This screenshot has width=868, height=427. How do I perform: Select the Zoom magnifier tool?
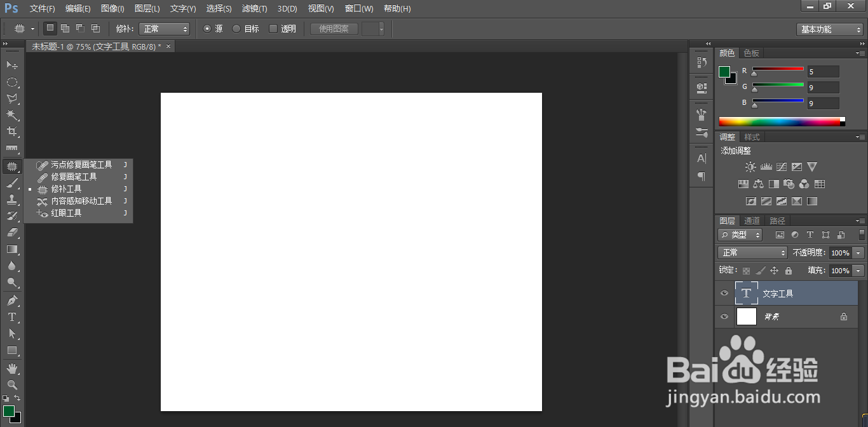pyautogui.click(x=12, y=385)
